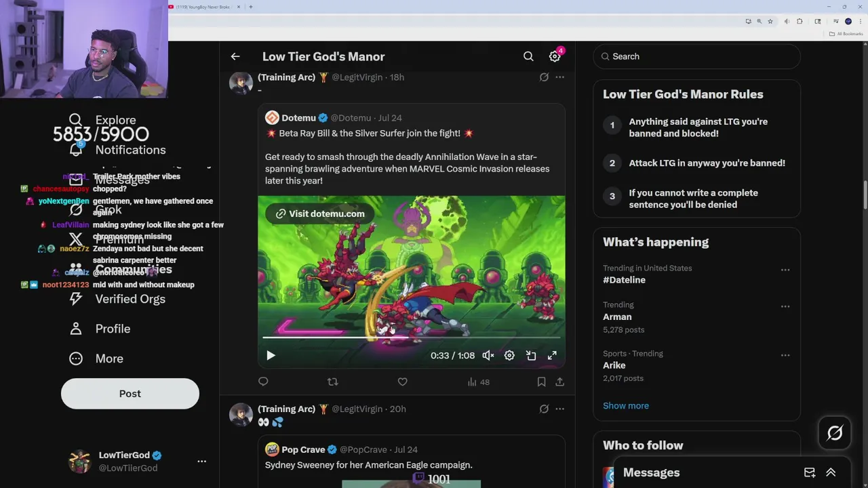Click the Post button
The width and height of the screenshot is (868, 488).
coord(130,394)
